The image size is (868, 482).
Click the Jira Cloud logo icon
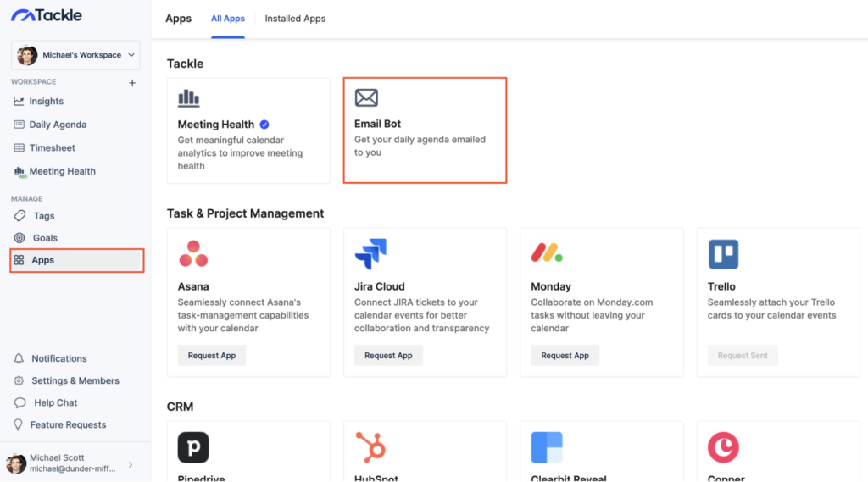click(x=370, y=254)
